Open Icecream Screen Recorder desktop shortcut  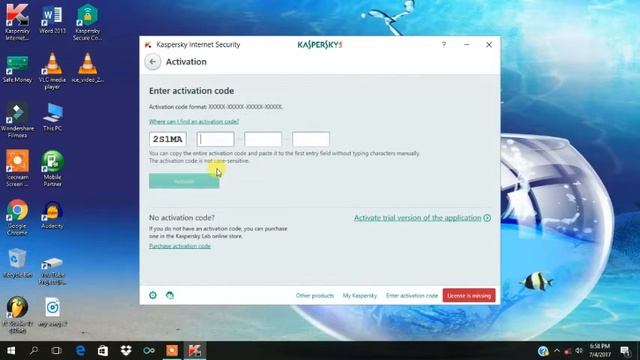click(17, 168)
